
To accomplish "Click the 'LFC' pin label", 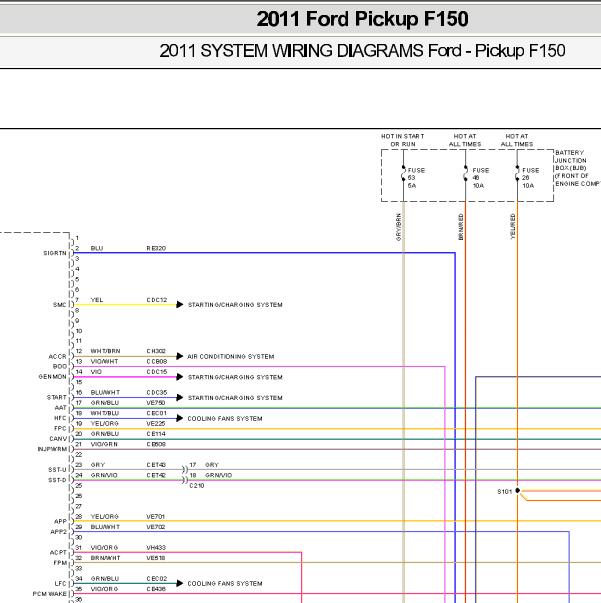I will (61, 584).
